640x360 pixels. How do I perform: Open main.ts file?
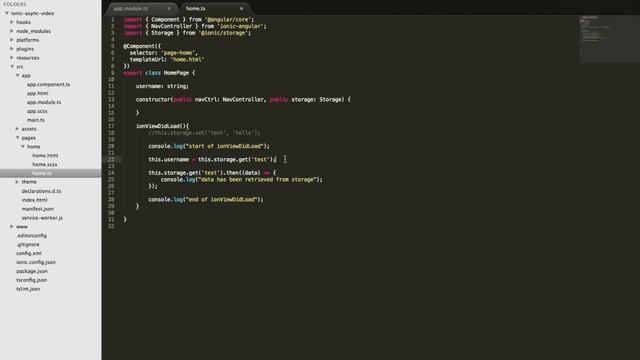36,120
